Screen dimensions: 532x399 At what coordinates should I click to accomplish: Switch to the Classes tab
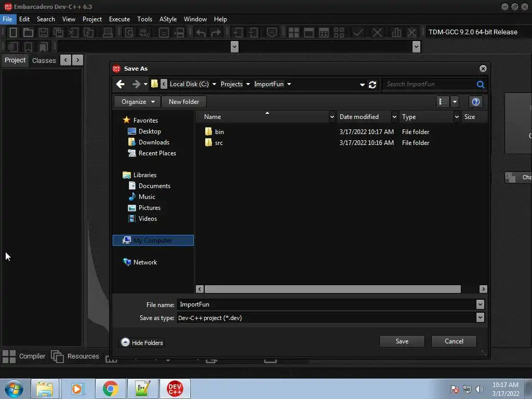click(x=44, y=60)
